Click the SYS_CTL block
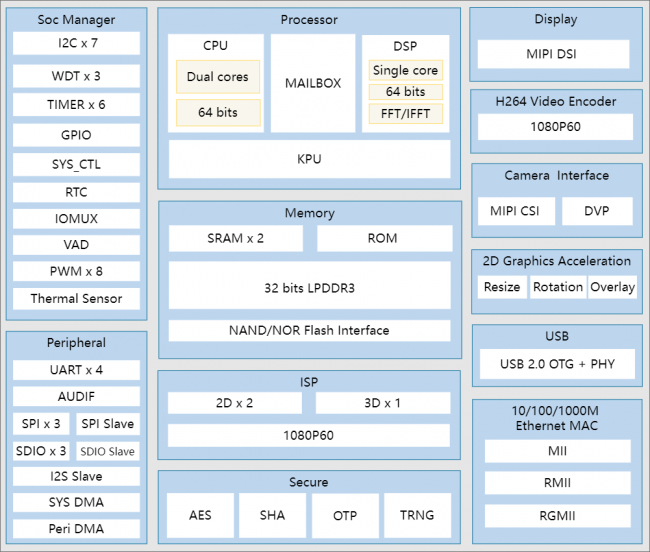The height and width of the screenshot is (552, 650). pyautogui.click(x=76, y=164)
